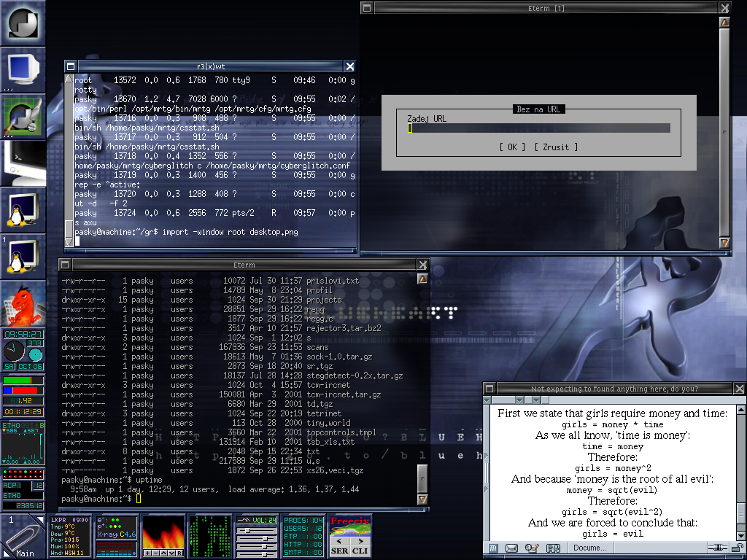
Task: Click the Freeciv SER button
Action: pos(339,551)
